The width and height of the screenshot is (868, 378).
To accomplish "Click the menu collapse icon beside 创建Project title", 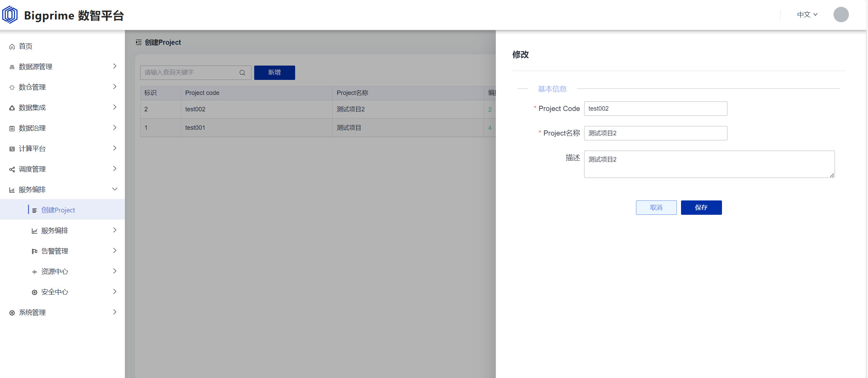I will click(139, 42).
